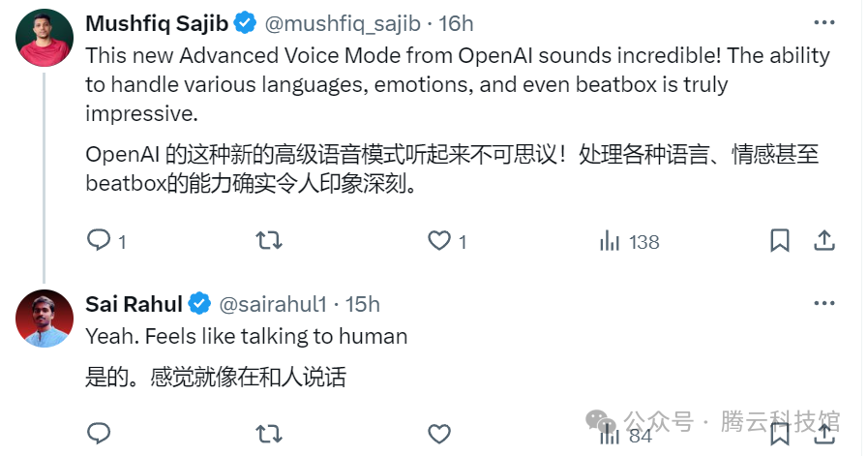Screen dimensions: 868x456
Task: Like Sai Rahul's reply
Action: coord(439,433)
